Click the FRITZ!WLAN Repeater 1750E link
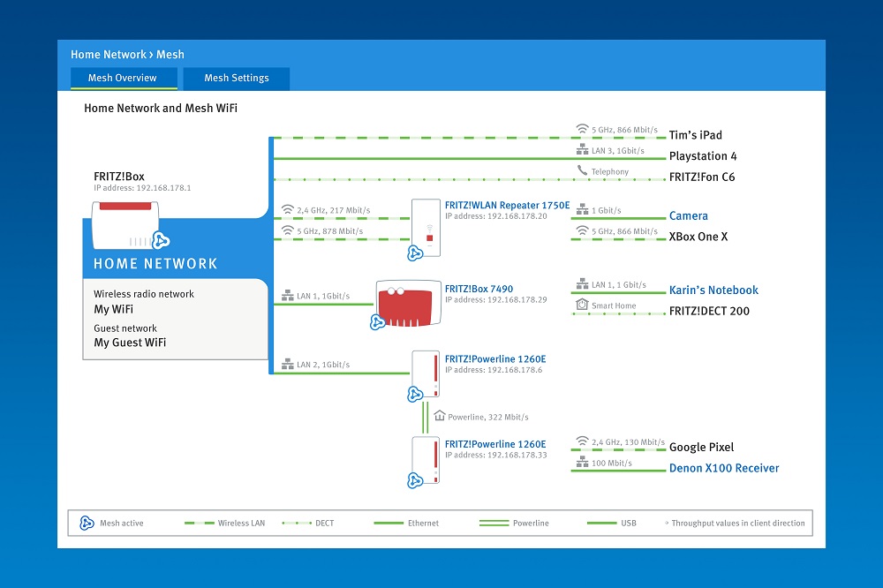 [x=507, y=204]
